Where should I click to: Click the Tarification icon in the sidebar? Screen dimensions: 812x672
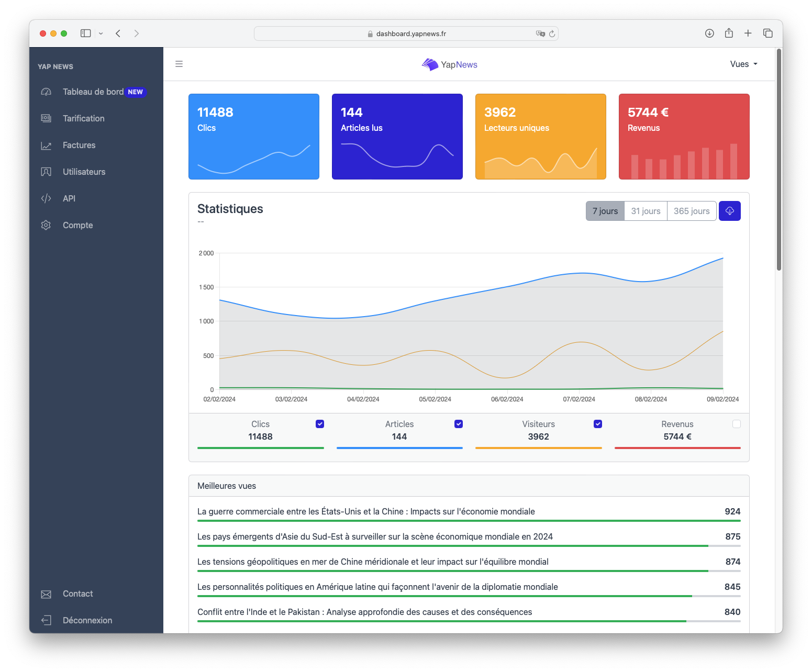click(46, 118)
